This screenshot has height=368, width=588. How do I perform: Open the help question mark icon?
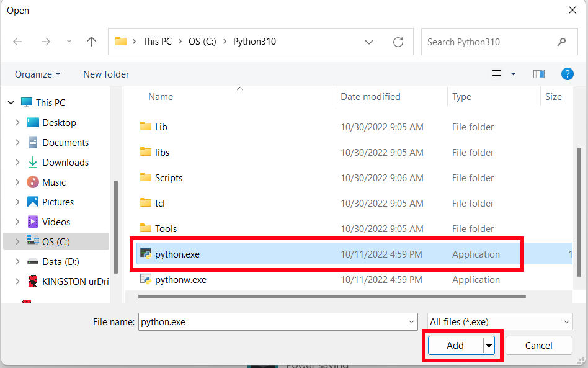tap(568, 73)
